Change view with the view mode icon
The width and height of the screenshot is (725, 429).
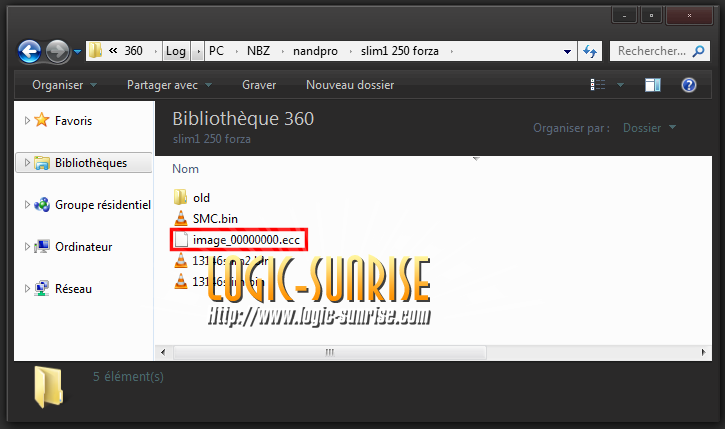coord(599,85)
